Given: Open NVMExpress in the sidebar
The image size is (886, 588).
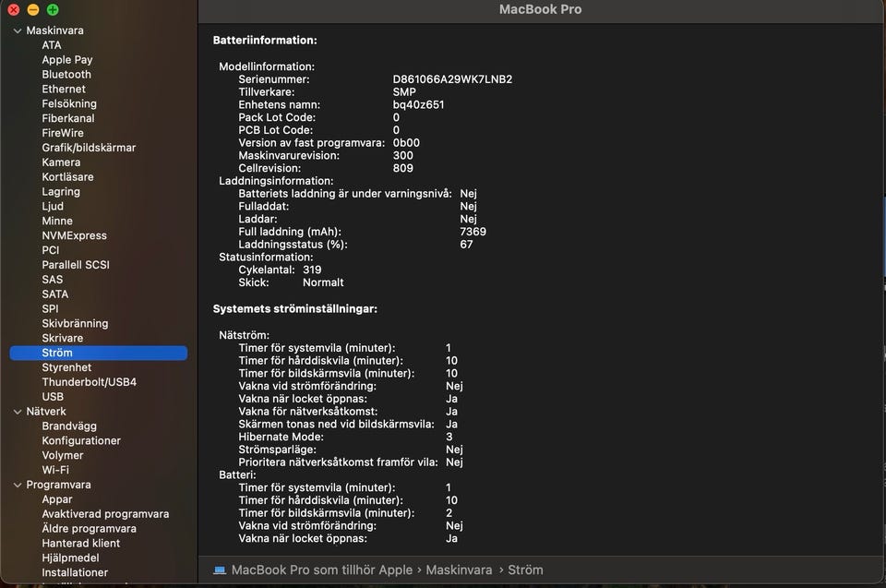Looking at the screenshot, I should pos(74,235).
